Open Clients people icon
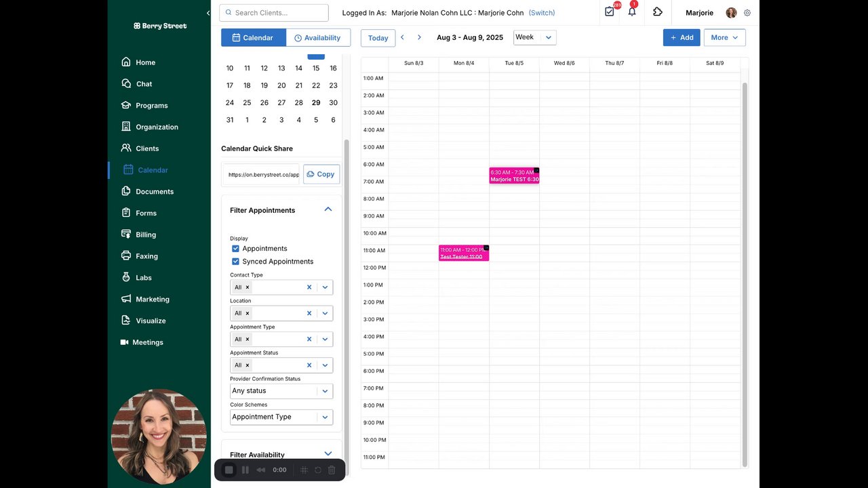The image size is (868, 488). coord(126,148)
